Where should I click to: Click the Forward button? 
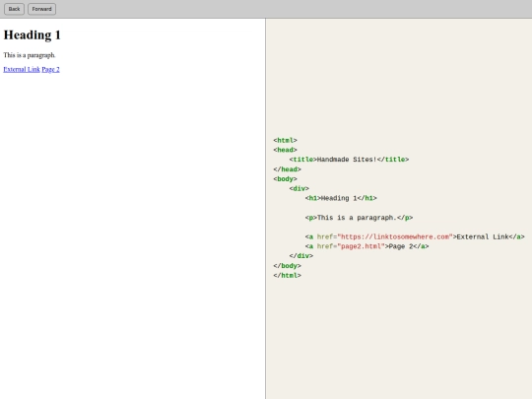tap(41, 9)
